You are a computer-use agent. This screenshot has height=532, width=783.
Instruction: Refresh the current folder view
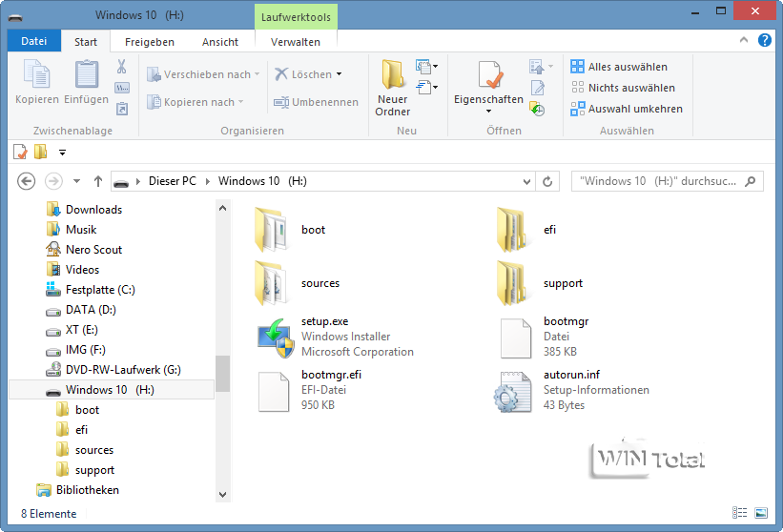pyautogui.click(x=547, y=182)
